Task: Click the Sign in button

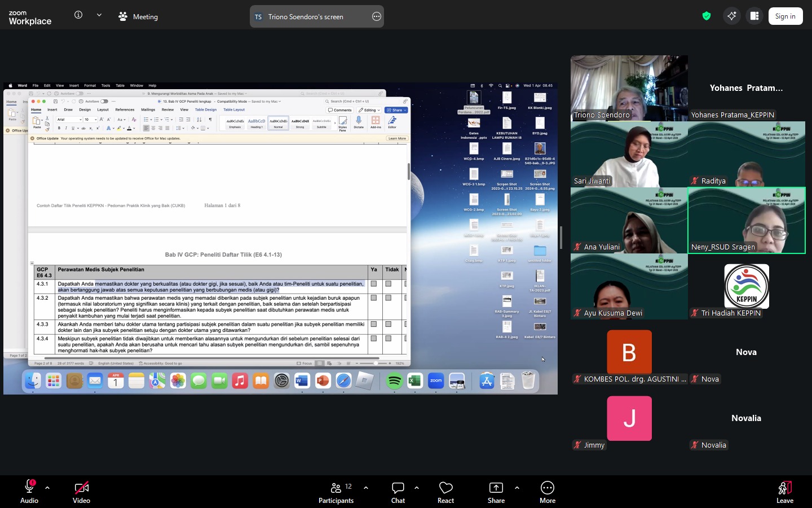Action: (x=785, y=16)
